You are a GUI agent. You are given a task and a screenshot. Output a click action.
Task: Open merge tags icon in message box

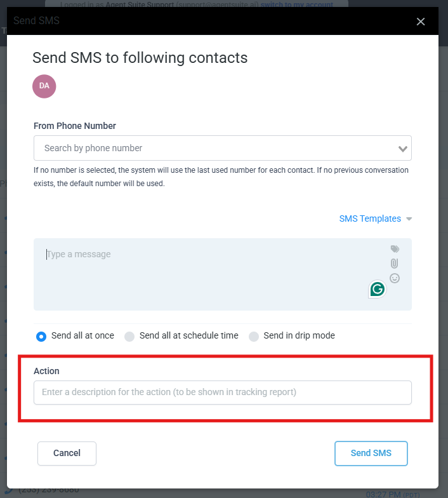(x=395, y=249)
